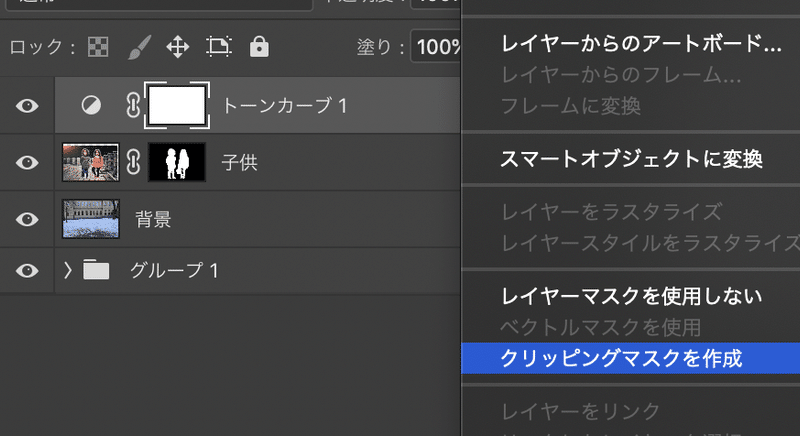The image size is (800, 436).
Task: Lock all with padlock icon
Action: click(x=259, y=46)
